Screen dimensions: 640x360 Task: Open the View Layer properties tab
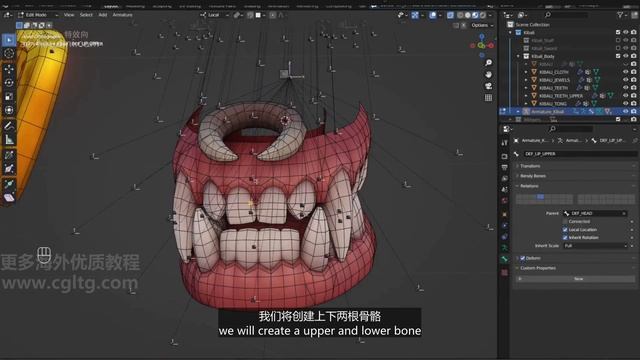[x=505, y=178]
